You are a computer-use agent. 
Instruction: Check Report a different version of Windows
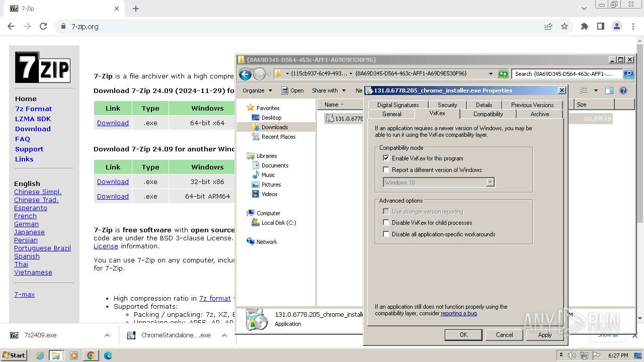point(386,170)
